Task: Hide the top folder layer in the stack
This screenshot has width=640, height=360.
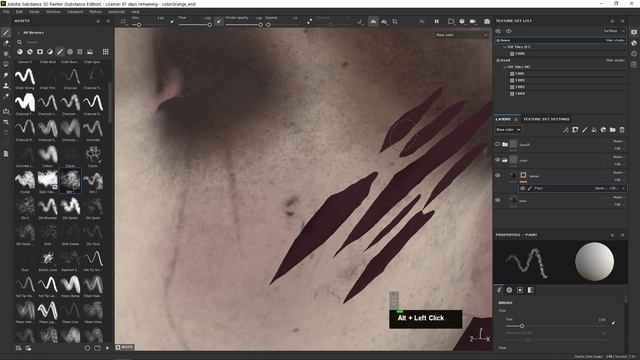Action: (x=498, y=144)
